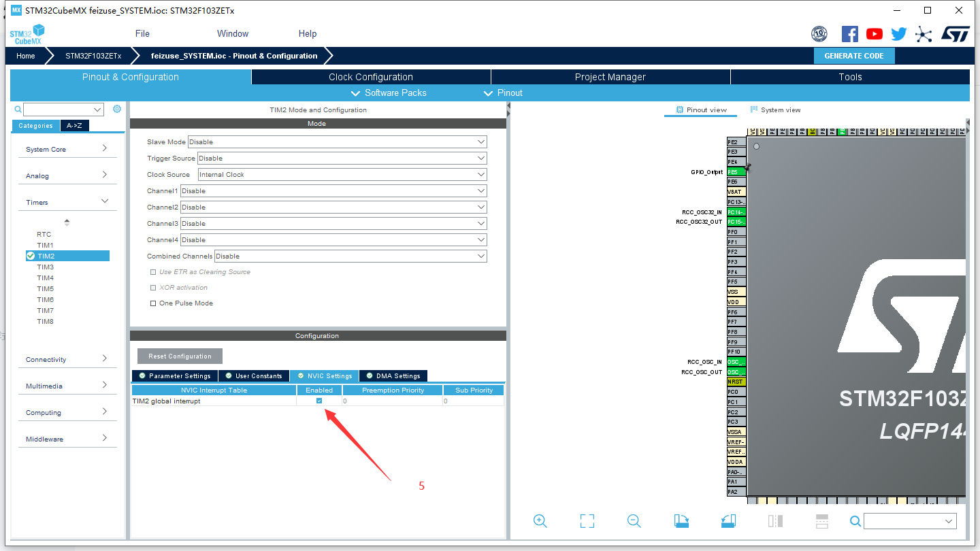980x551 pixels.
Task: Open the Combined Channels dropdown
Action: 350,256
